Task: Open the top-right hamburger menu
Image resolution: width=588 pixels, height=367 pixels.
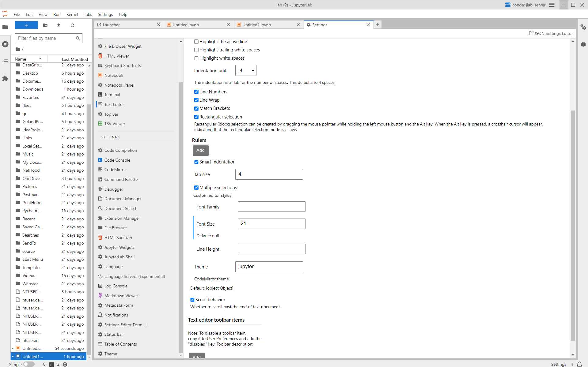Action: (552, 5)
